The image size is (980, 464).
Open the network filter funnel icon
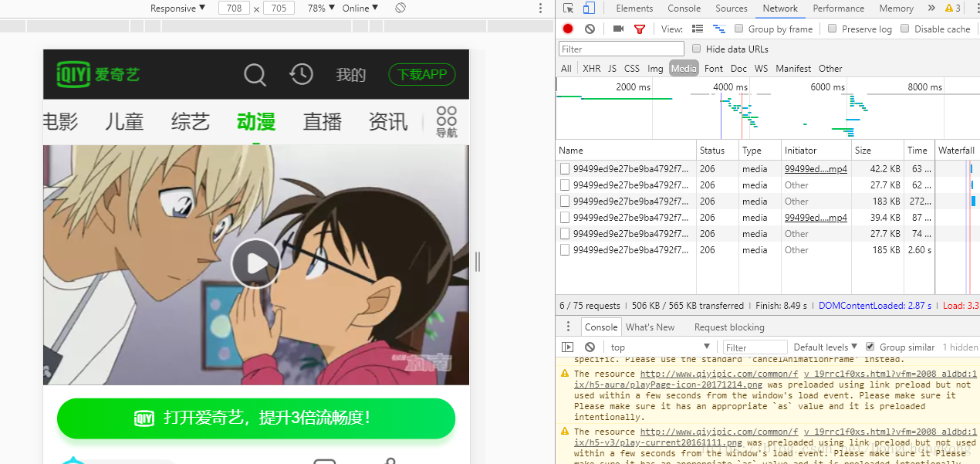tap(638, 29)
